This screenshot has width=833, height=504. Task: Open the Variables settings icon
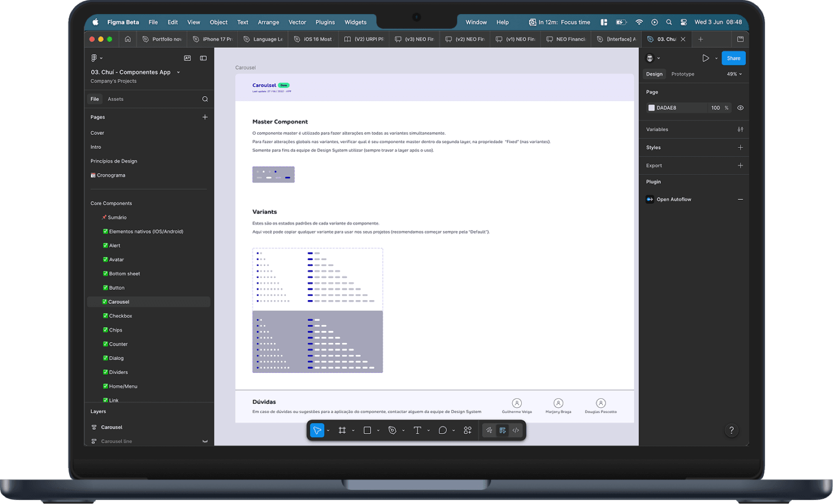pyautogui.click(x=740, y=130)
